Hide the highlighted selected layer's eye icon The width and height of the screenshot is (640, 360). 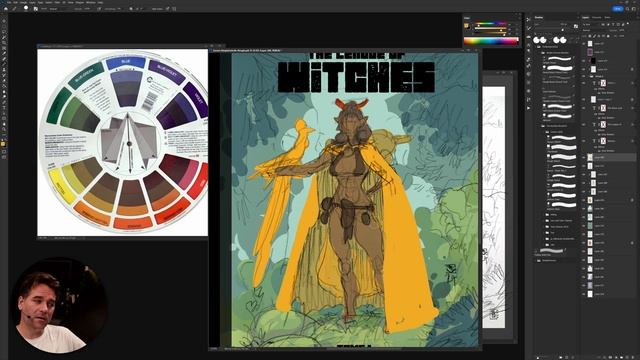pyautogui.click(x=584, y=157)
